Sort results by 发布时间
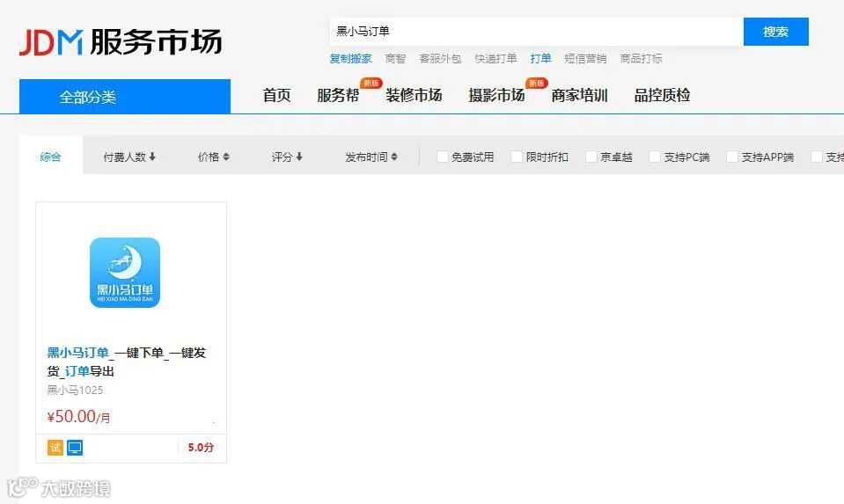 (x=371, y=157)
